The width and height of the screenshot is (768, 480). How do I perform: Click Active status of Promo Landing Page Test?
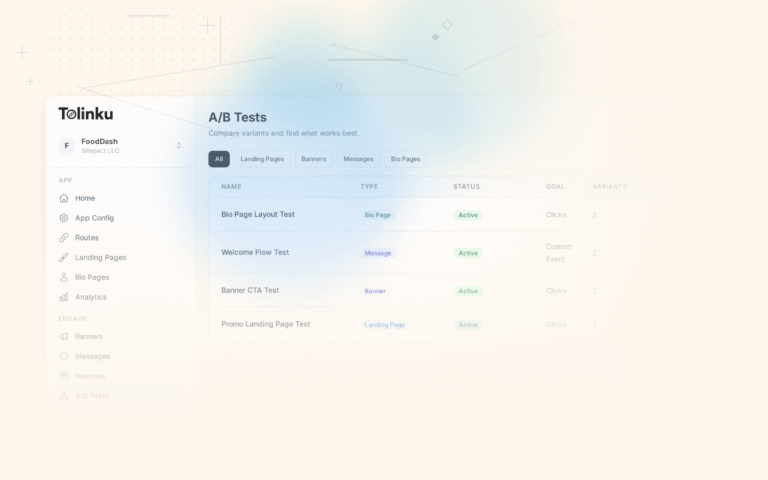pyautogui.click(x=468, y=325)
